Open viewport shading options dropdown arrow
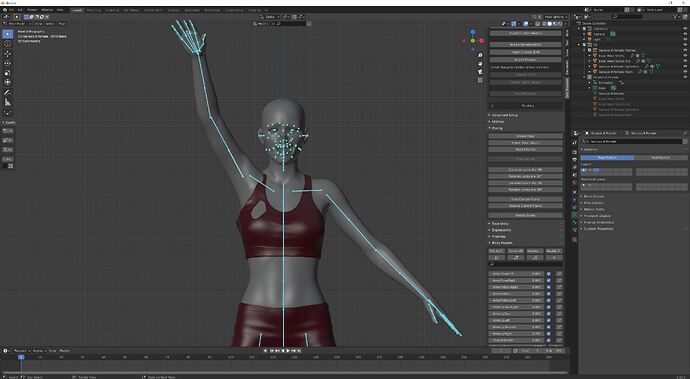690x379 pixels. click(x=565, y=24)
